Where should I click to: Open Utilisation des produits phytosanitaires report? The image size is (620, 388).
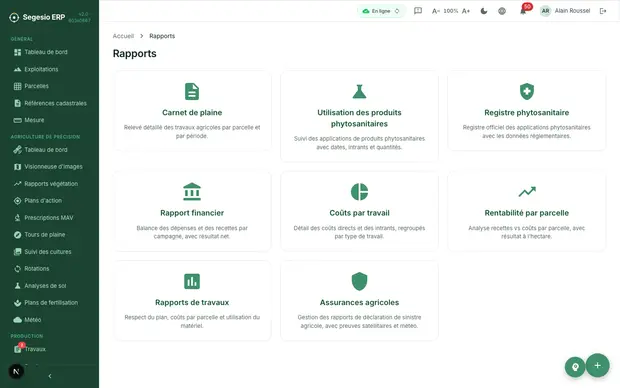coord(359,117)
